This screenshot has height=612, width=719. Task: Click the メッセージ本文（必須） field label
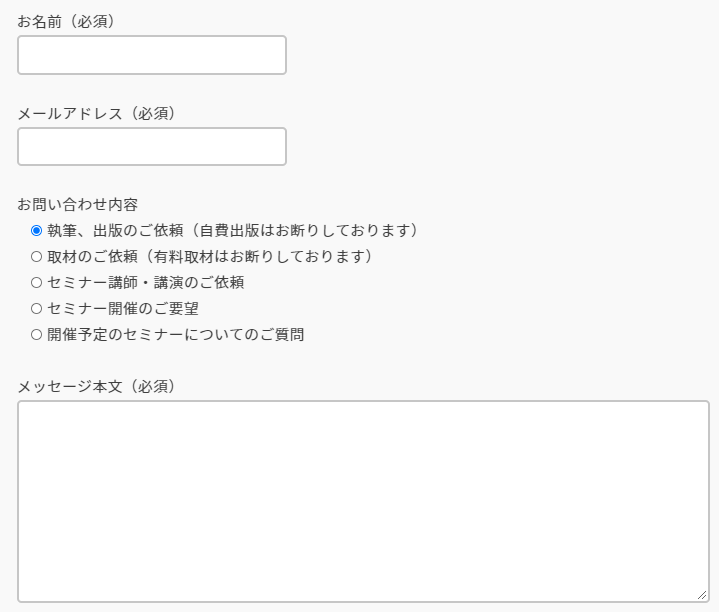click(96, 386)
